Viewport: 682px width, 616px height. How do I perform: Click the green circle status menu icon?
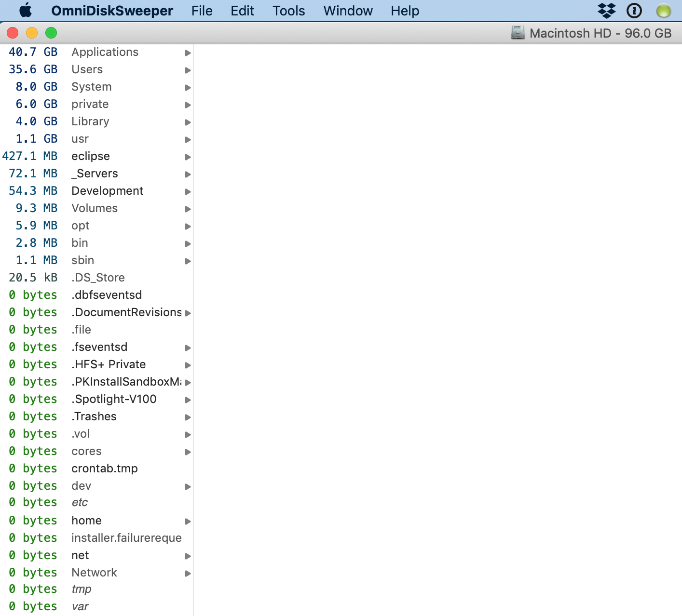tap(664, 11)
